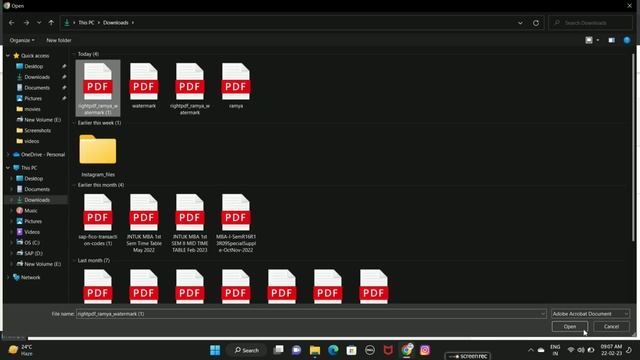Collapse the Today (4) group
The width and height of the screenshot is (640, 360).
pyautogui.click(x=74, y=54)
